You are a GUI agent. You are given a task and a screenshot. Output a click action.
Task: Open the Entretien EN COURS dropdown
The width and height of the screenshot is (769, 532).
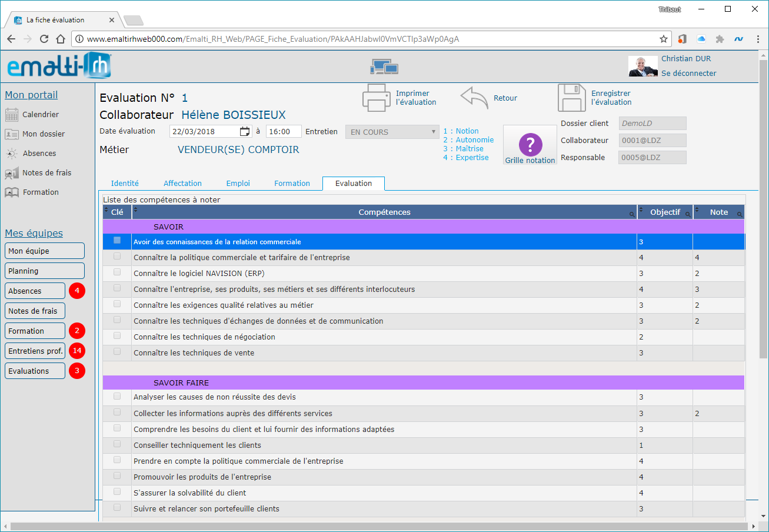392,132
